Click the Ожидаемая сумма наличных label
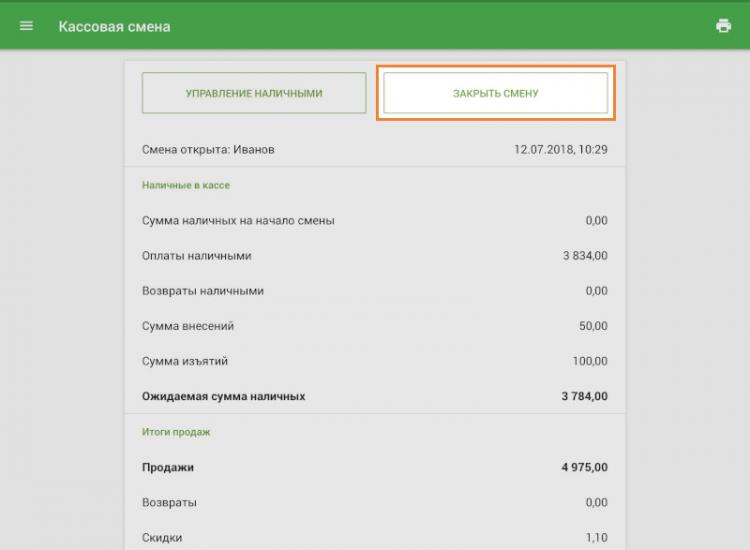Viewport: 750px width, 550px height. [x=224, y=396]
